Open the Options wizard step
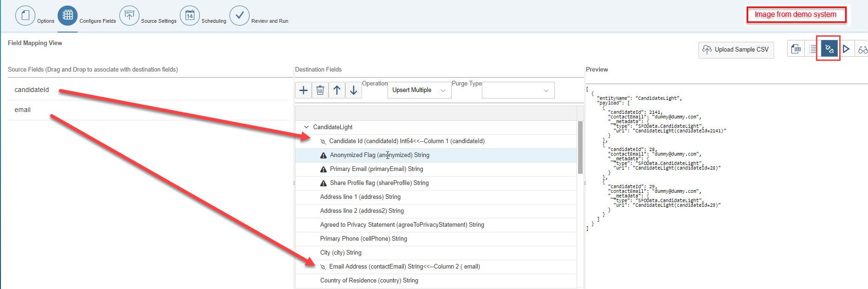Viewport: 868px width, 289px height. point(26,15)
